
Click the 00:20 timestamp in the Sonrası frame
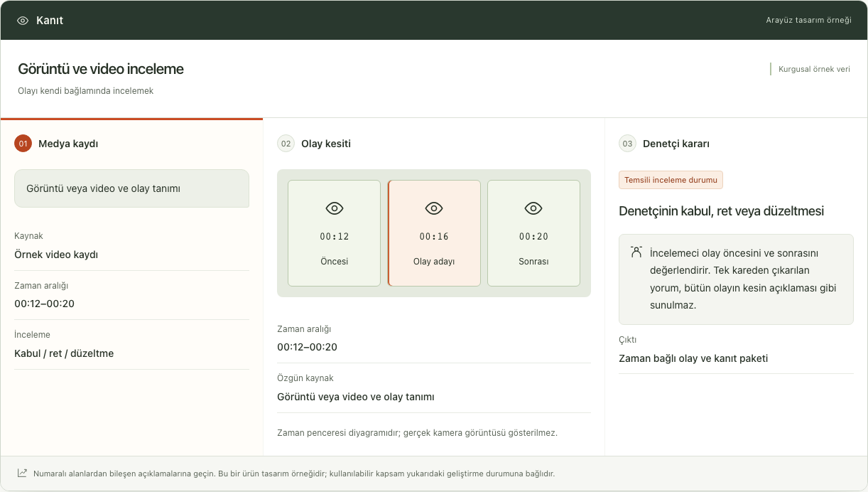pos(533,237)
